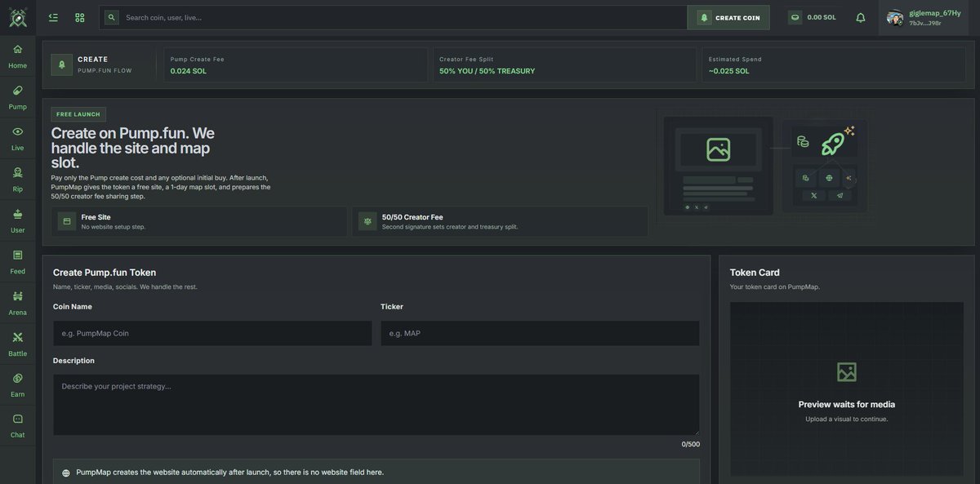
Task: Collapse the sidebar menu toggle
Action: [53, 17]
